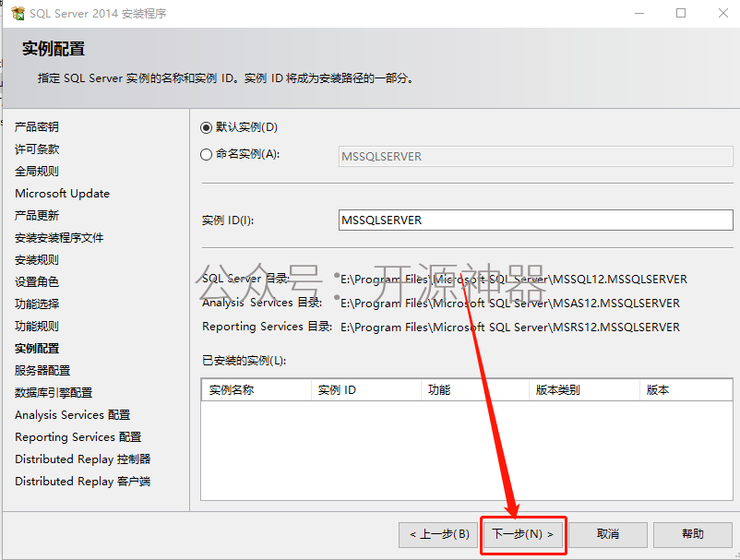The width and height of the screenshot is (740, 560).
Task: Sort by the 实例 ID column header
Action: (365, 390)
